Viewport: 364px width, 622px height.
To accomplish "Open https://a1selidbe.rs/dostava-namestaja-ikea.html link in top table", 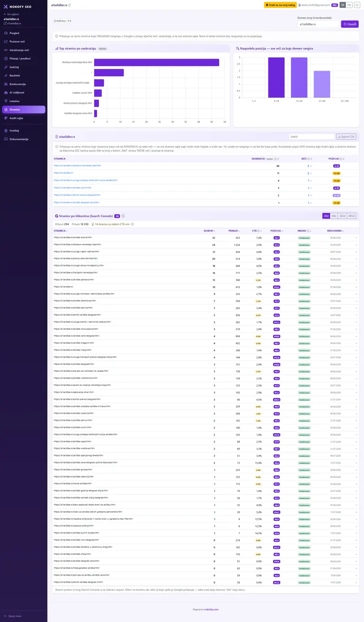I will pos(77,166).
